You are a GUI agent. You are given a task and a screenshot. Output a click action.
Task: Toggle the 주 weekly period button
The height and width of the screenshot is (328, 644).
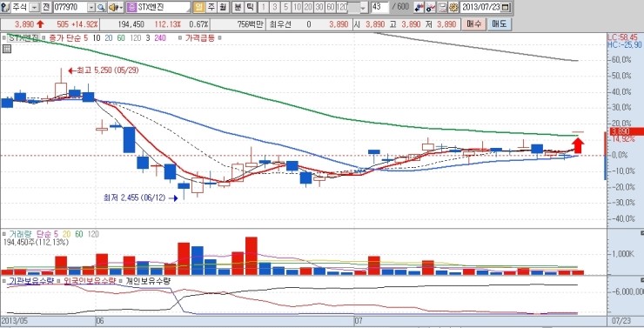pyautogui.click(x=211, y=7)
